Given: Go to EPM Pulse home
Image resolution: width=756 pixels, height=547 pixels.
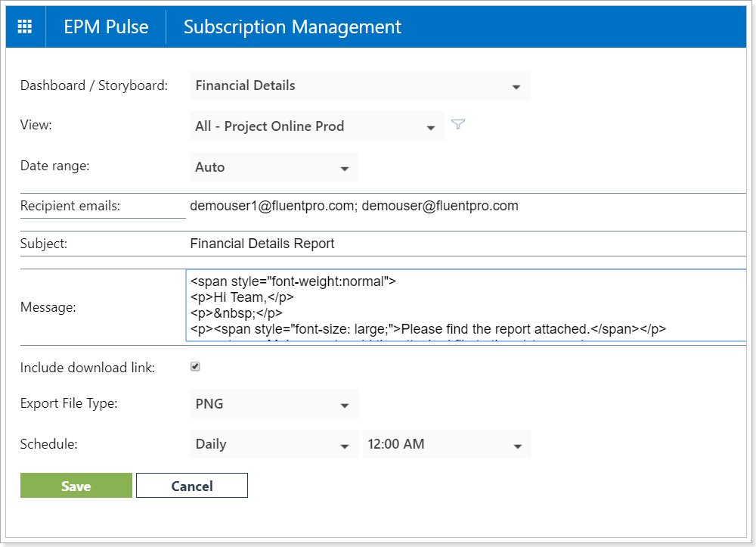Looking at the screenshot, I should point(106,26).
